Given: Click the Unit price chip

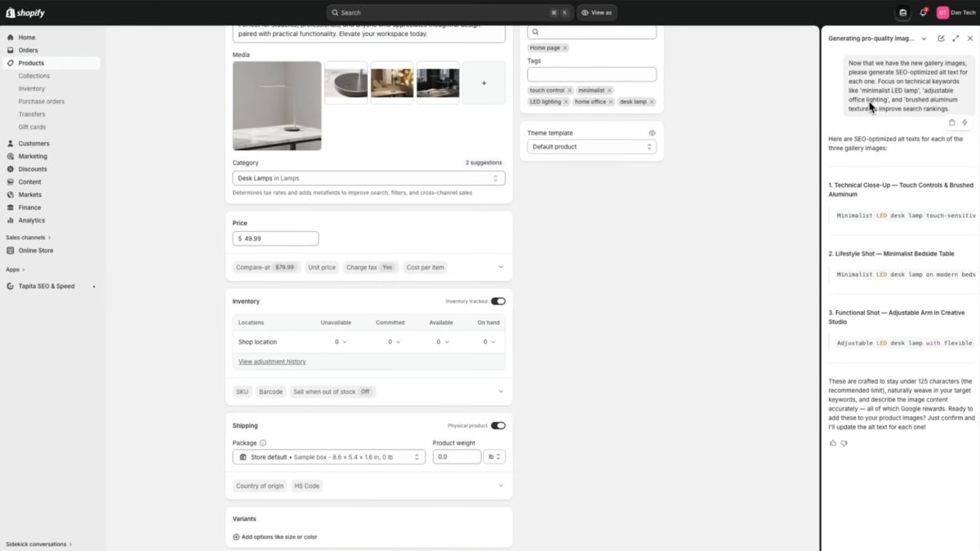Looking at the screenshot, I should 322,267.
